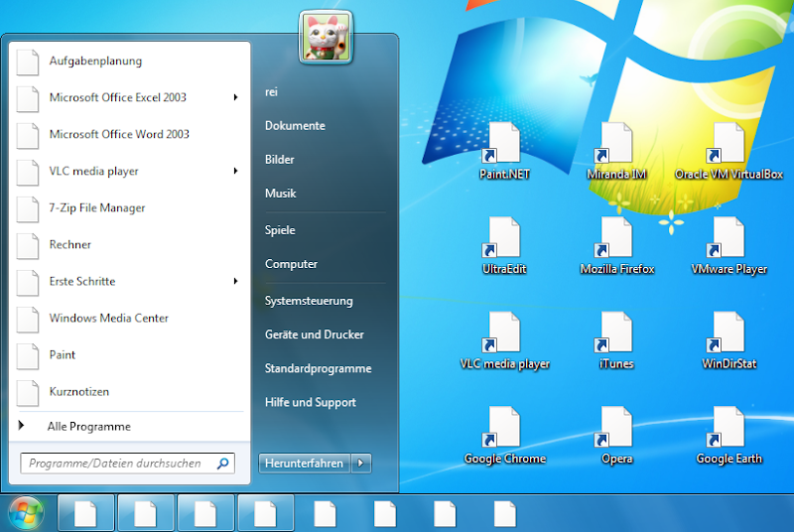Screen dimensions: 794x532
Task: Open Spiele from the Start menu
Action: point(280,230)
